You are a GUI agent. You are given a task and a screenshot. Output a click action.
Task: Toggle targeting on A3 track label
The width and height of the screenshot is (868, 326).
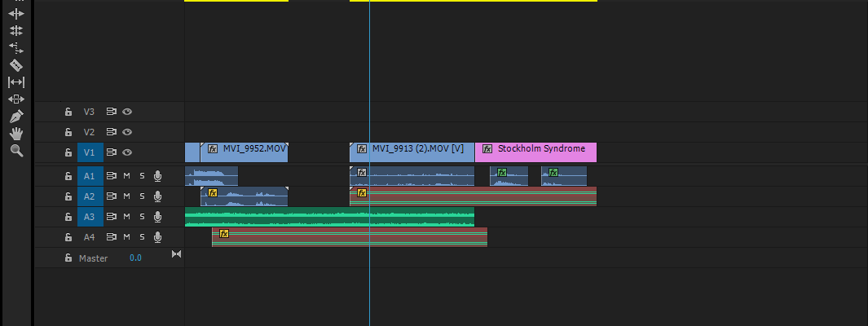coord(90,217)
